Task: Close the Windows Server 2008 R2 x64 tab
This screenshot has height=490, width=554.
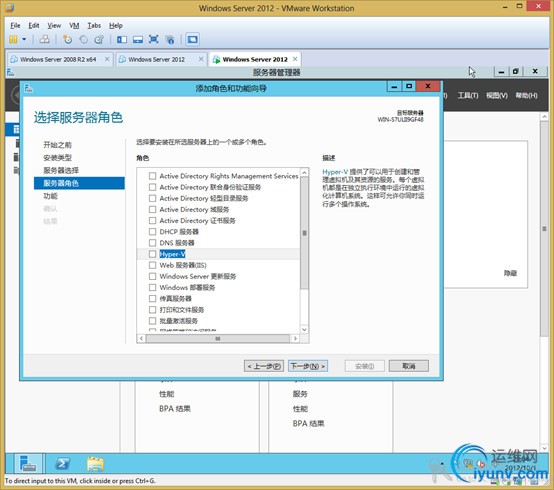Action: [x=107, y=59]
